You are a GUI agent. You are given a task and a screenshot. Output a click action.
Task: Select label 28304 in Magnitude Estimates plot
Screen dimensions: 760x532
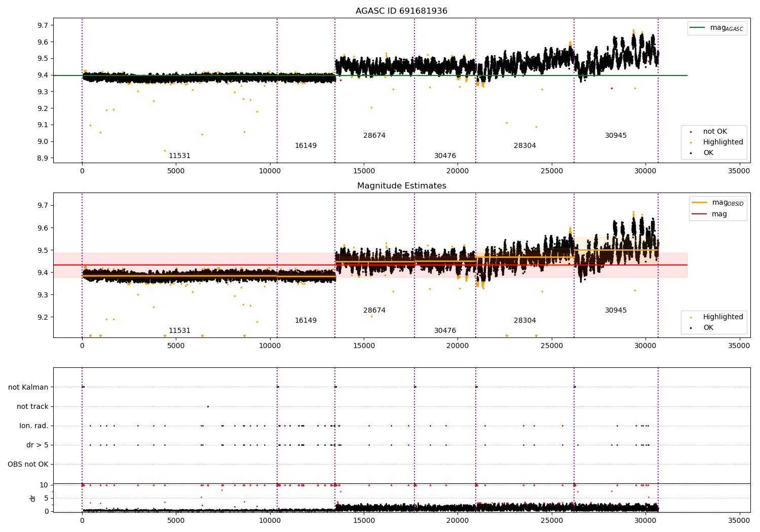pyautogui.click(x=525, y=321)
